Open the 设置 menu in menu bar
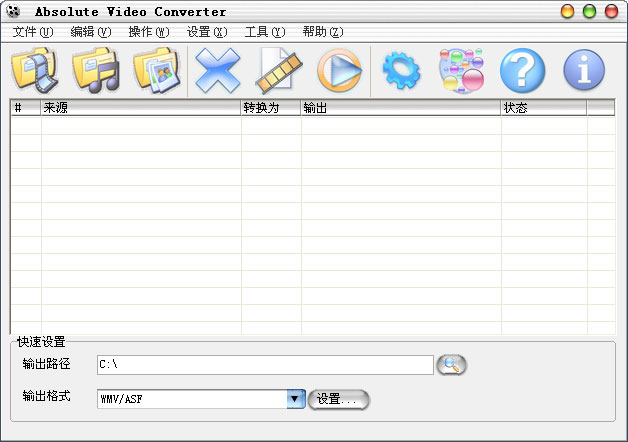The height and width of the screenshot is (442, 628). 207,32
